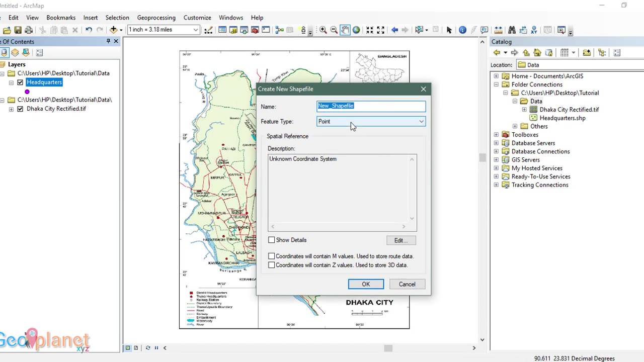Open the View menu
The width and height of the screenshot is (644, 362).
[x=32, y=18]
